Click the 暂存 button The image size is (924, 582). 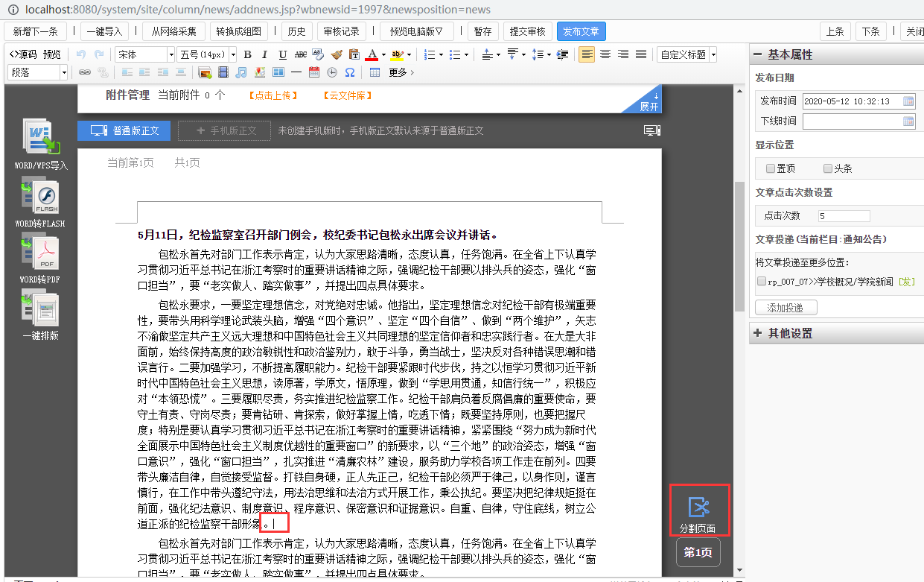tap(482, 31)
